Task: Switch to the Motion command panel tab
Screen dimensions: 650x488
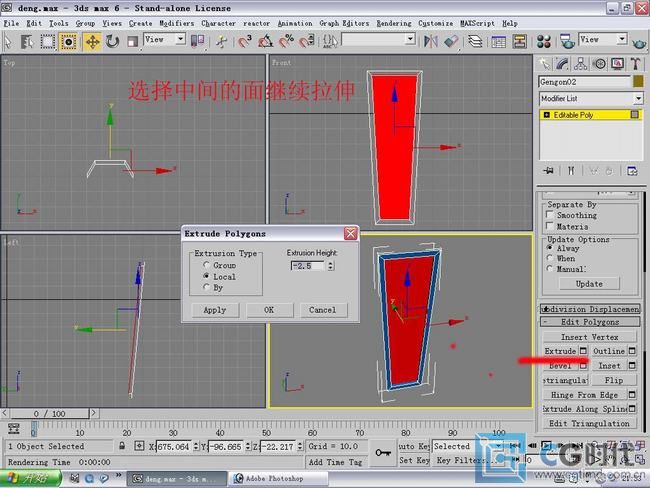Action: point(599,64)
